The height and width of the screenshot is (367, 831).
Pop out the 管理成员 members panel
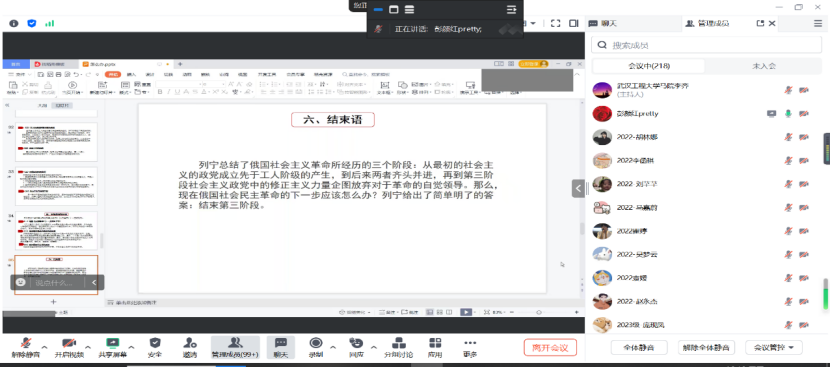761,23
